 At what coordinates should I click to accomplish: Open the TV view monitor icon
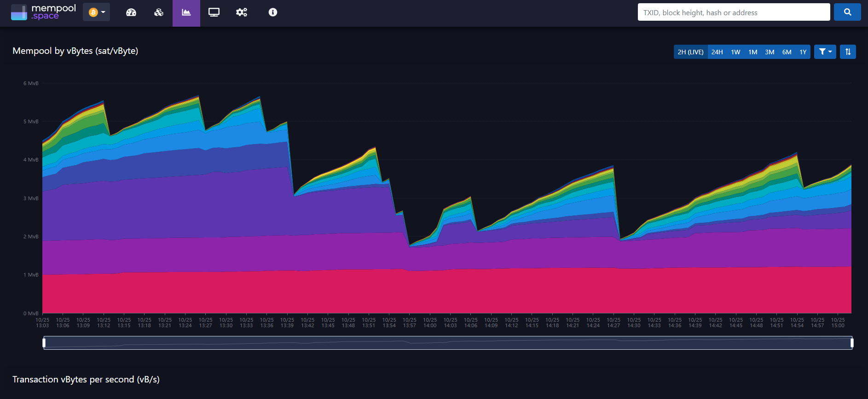click(x=214, y=12)
